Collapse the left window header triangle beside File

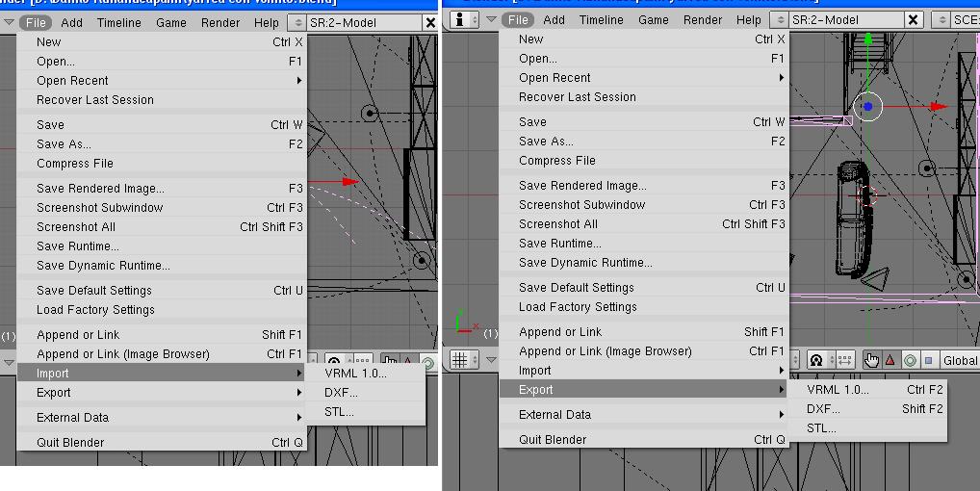9,23
